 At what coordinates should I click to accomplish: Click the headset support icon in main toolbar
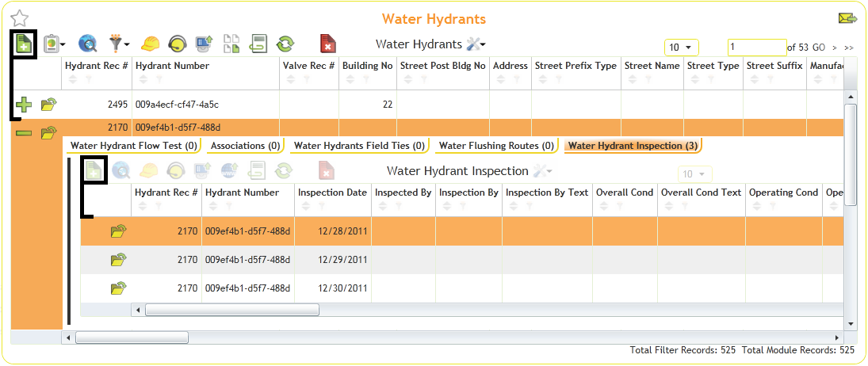pyautogui.click(x=178, y=44)
